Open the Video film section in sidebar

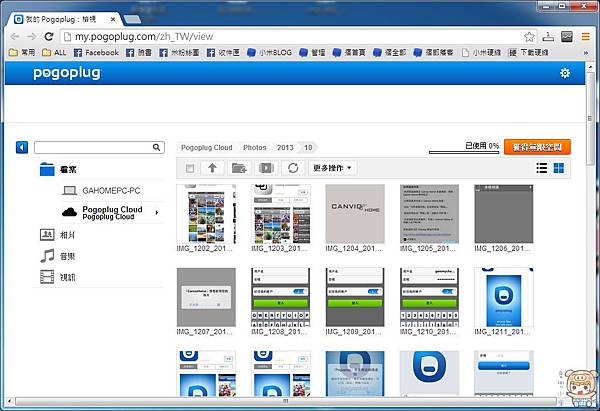tap(47, 277)
